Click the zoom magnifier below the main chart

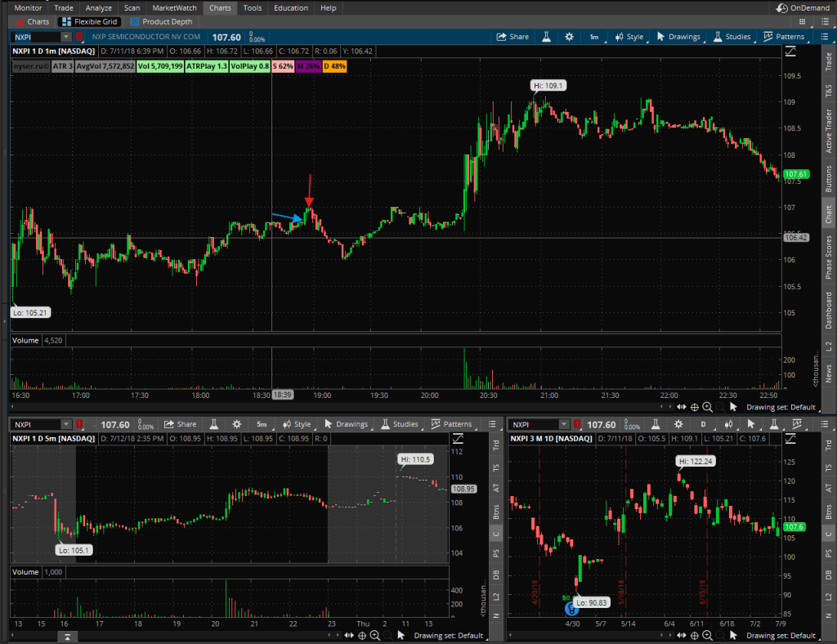pyautogui.click(x=707, y=406)
